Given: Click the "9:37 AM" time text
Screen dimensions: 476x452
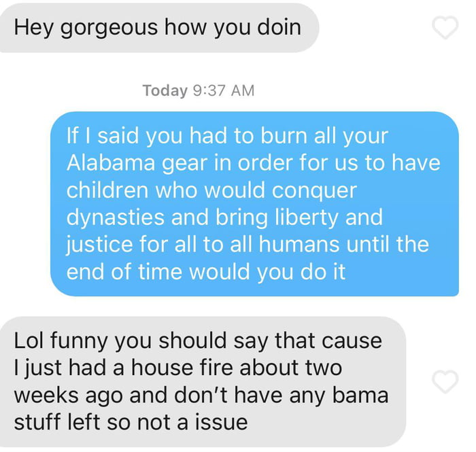Looking at the screenshot, I should tap(224, 90).
